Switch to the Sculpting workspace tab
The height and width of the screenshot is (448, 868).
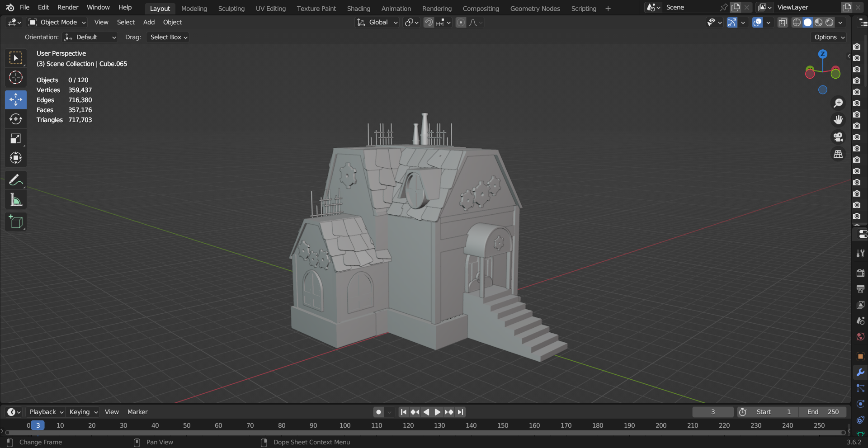click(231, 8)
